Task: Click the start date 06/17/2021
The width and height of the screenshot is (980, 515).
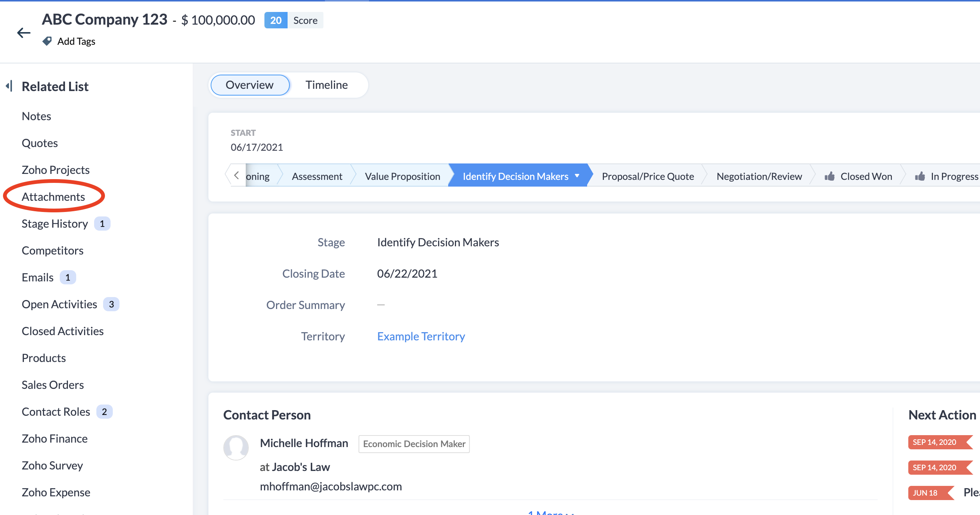Action: tap(257, 147)
